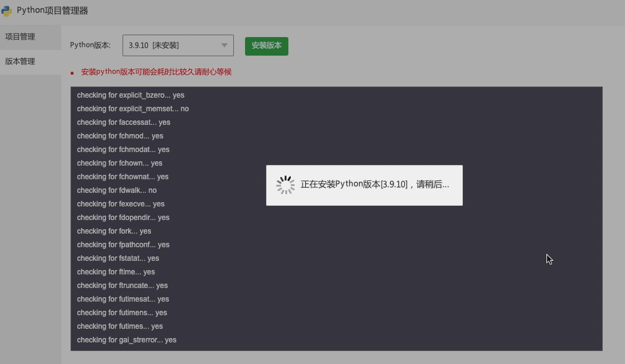Select log line 'checking for fork... yes'
The width and height of the screenshot is (625, 364).
click(x=114, y=231)
